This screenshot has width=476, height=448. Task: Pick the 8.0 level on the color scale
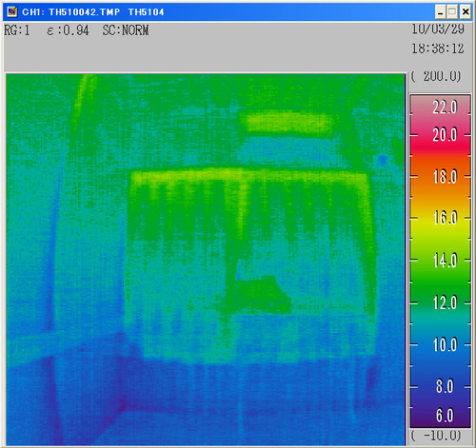tap(445, 386)
